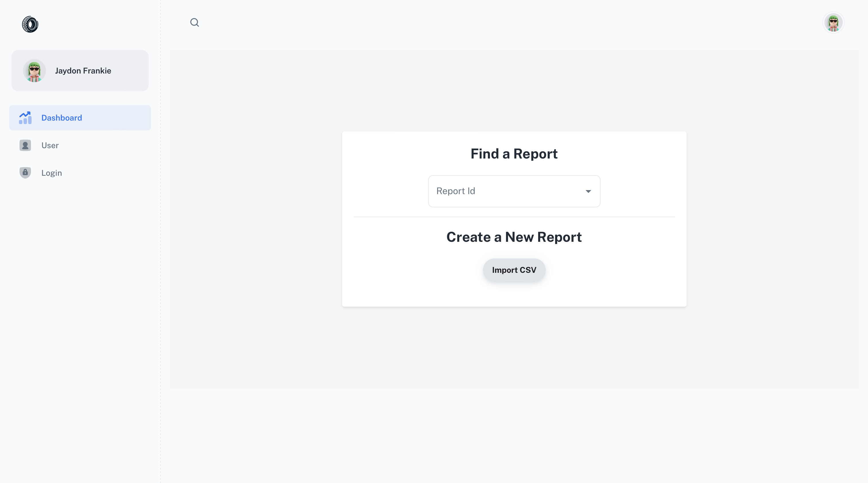This screenshot has height=483, width=868.
Task: Click the horizontal divider between report sections
Action: click(x=514, y=217)
